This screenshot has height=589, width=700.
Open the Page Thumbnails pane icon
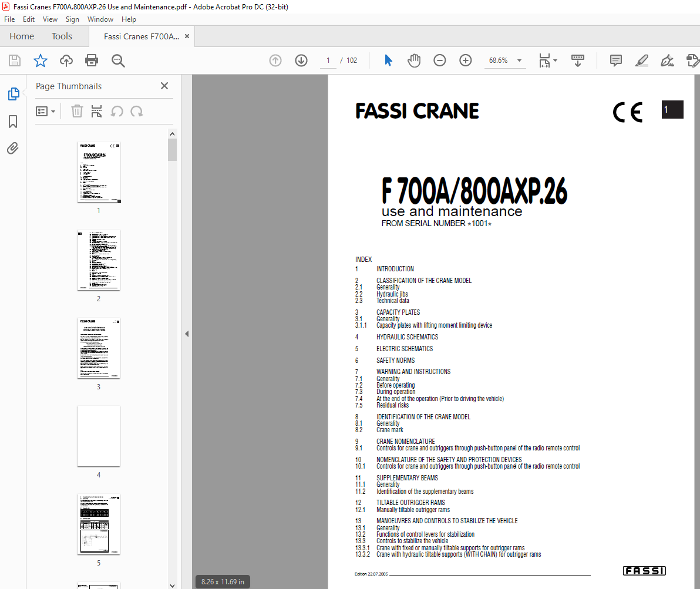pos(14,94)
